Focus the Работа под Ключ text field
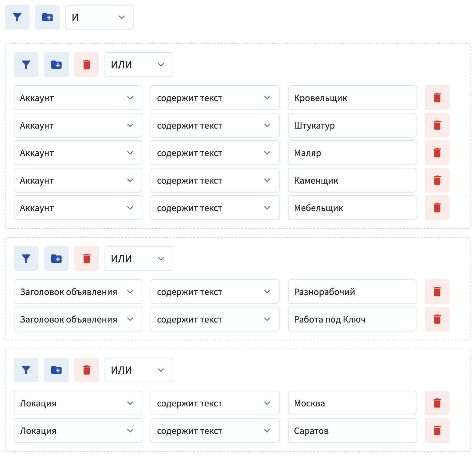 (x=351, y=319)
